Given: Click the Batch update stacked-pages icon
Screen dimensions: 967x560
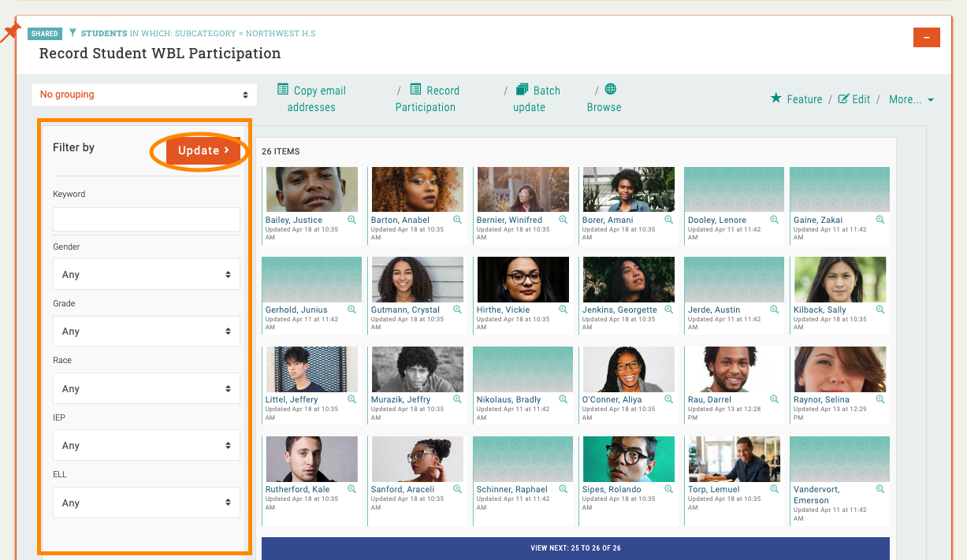Looking at the screenshot, I should point(522,90).
